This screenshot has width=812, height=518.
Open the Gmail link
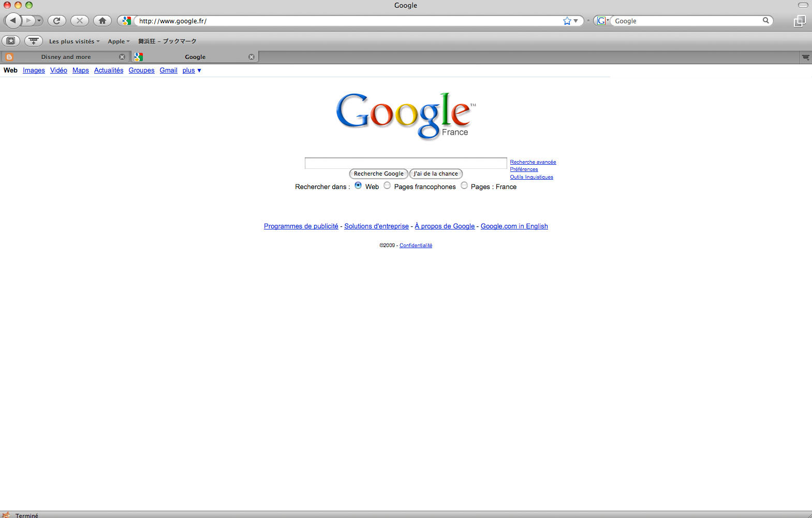point(168,70)
